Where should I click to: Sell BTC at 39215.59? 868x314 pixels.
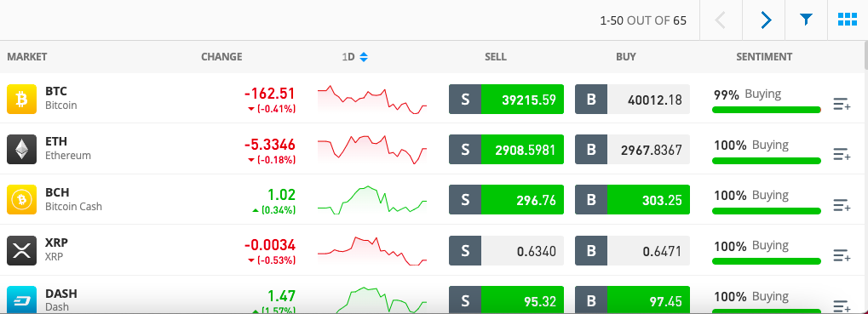coord(506,99)
